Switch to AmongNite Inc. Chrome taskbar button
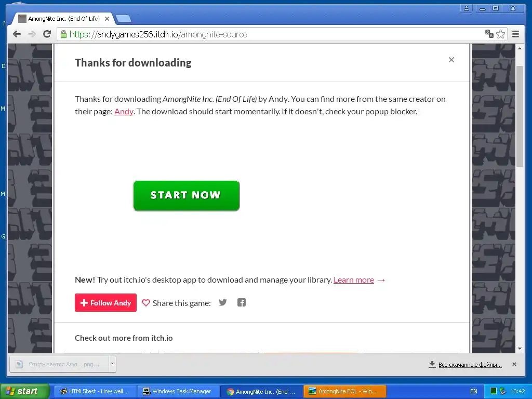 (x=262, y=392)
